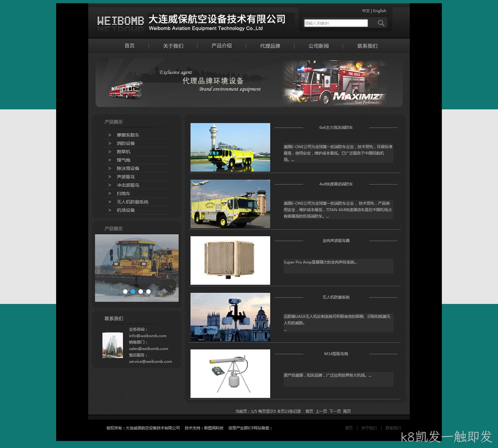Switch language to English
The image size is (498, 448).
point(379,11)
